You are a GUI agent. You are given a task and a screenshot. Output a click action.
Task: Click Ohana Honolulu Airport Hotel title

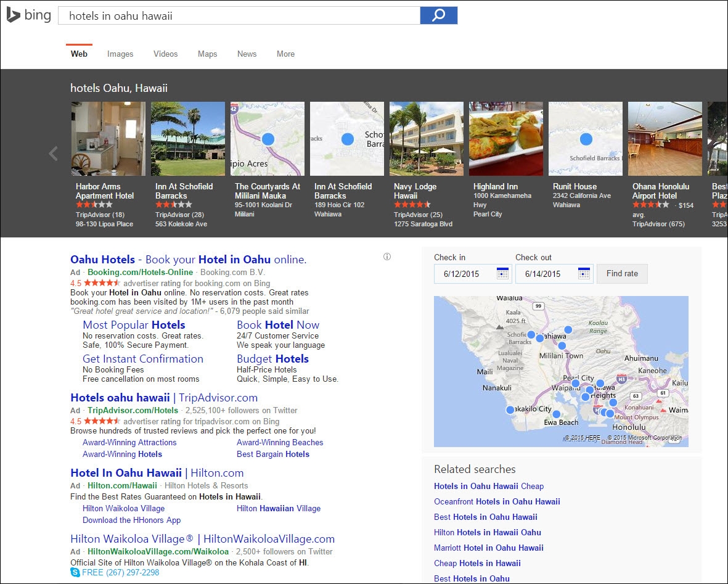[x=661, y=191]
